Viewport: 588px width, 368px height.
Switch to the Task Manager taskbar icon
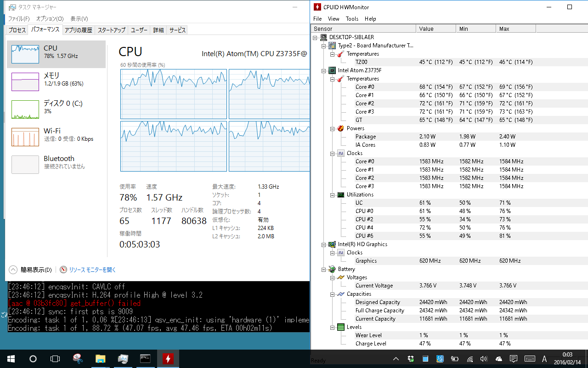(x=123, y=359)
